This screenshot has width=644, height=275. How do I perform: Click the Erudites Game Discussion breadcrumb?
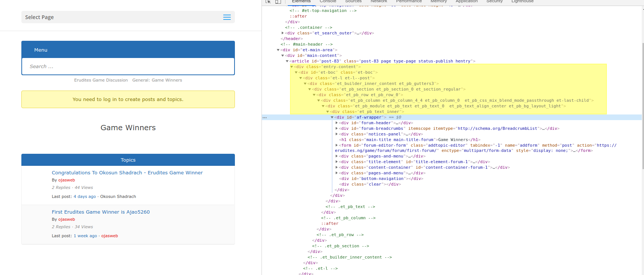(x=101, y=80)
